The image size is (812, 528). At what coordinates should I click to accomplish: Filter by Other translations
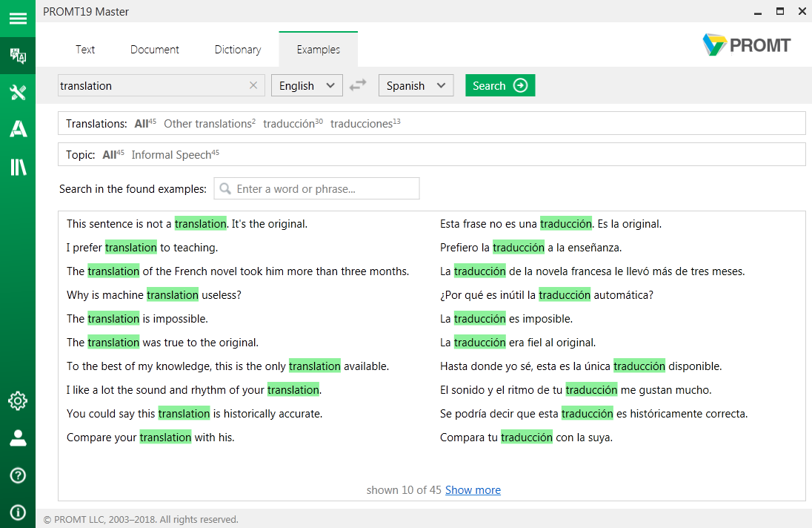[210, 123]
